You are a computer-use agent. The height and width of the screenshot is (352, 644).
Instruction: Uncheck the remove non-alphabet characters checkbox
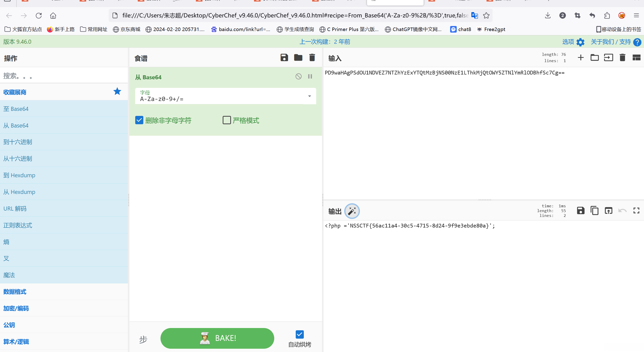(139, 120)
